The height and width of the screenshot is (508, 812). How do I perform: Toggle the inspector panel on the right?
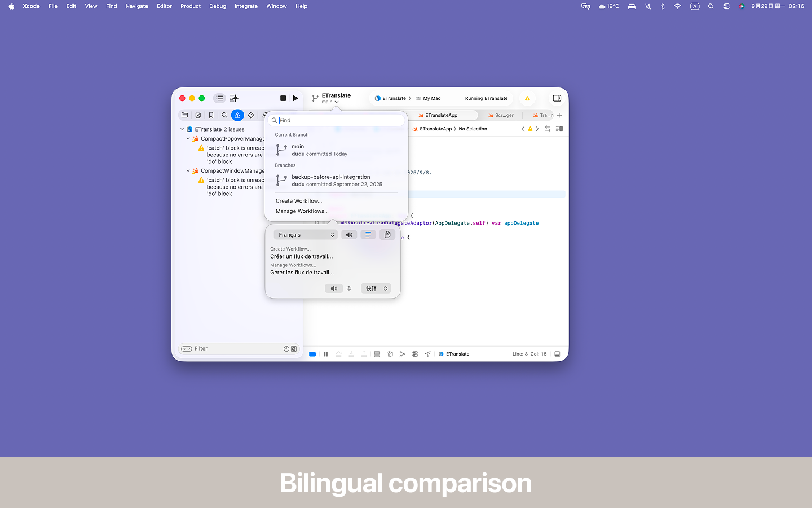(557, 98)
